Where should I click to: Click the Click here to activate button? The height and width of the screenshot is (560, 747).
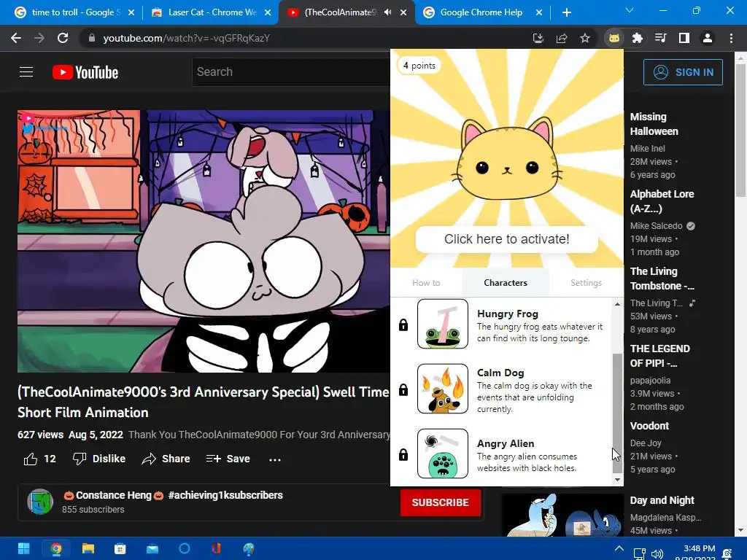point(507,239)
